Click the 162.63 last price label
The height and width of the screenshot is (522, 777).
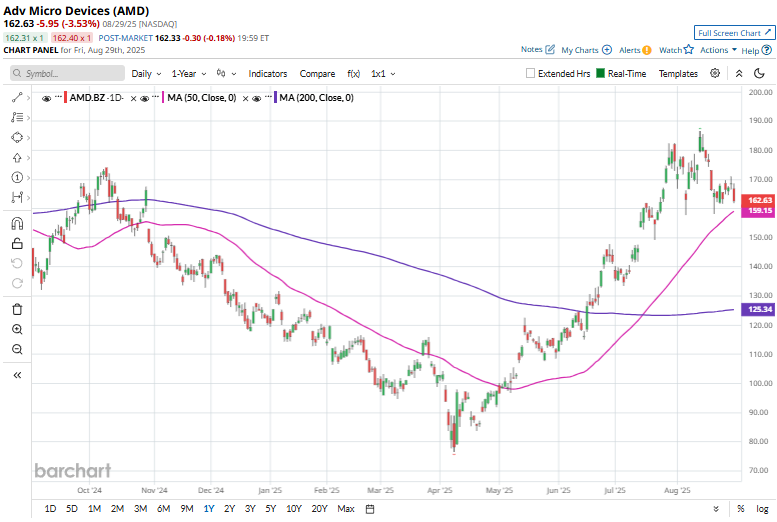tap(758, 200)
